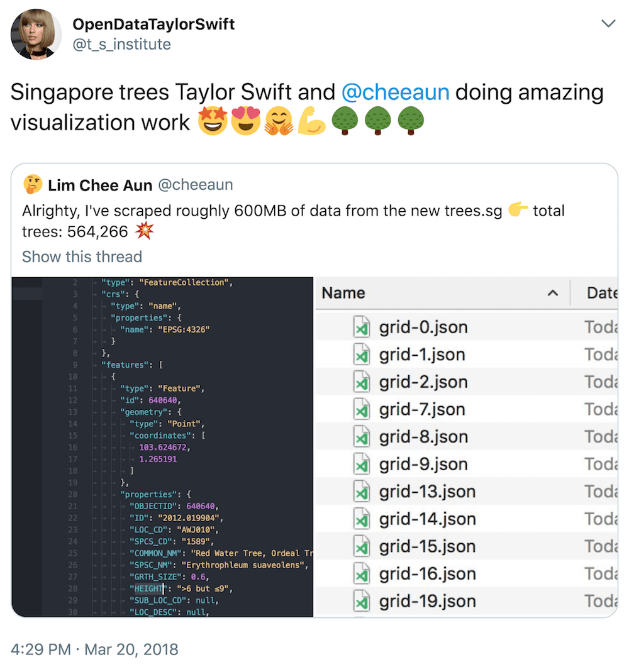Click the grid-8.json file icon
Image resolution: width=629 pixels, height=672 pixels.
click(362, 437)
